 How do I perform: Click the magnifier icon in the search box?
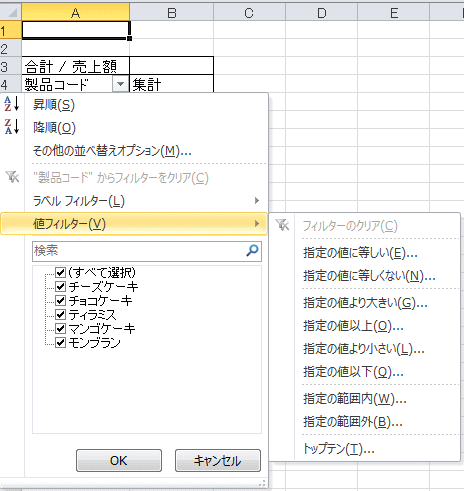click(252, 250)
